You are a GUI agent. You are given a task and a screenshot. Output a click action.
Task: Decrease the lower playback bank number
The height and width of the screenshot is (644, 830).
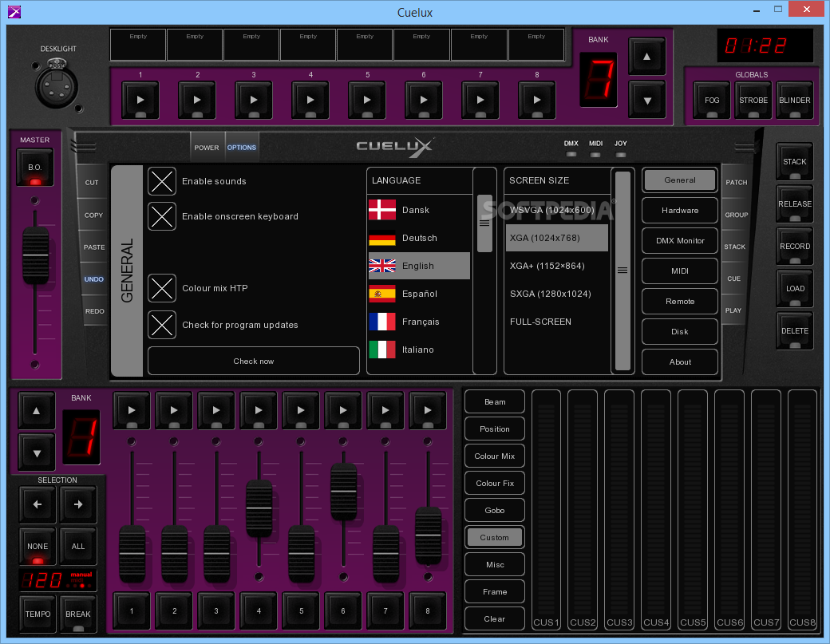point(37,453)
